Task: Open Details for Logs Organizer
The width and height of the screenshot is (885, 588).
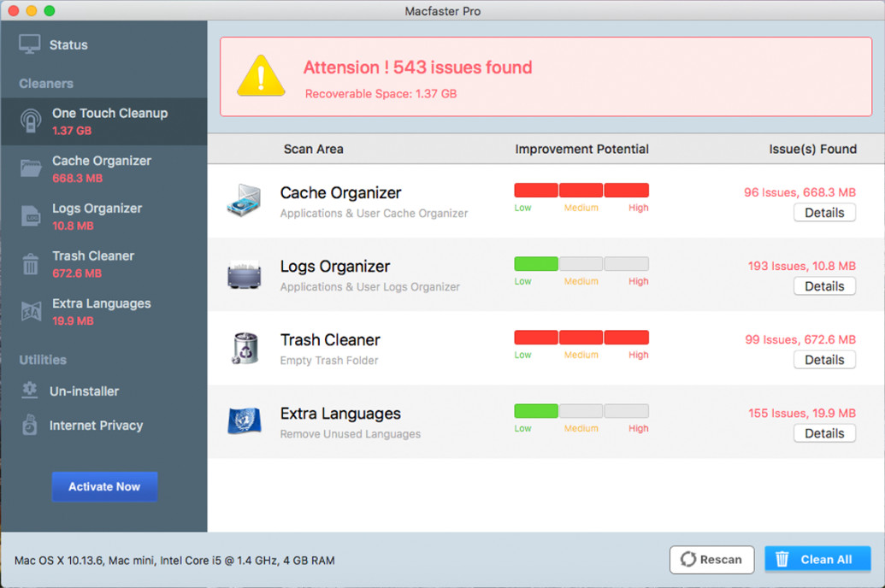Action: tap(824, 286)
